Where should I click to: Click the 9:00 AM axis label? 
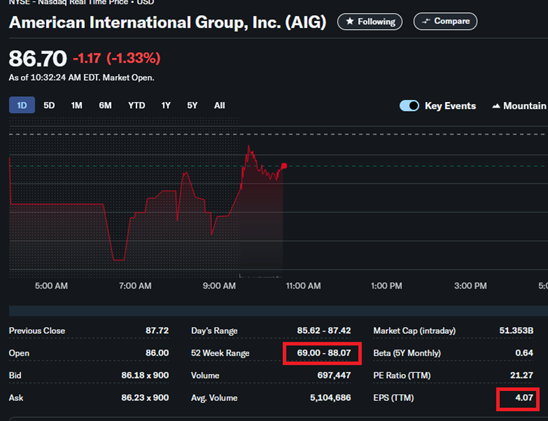coord(219,286)
